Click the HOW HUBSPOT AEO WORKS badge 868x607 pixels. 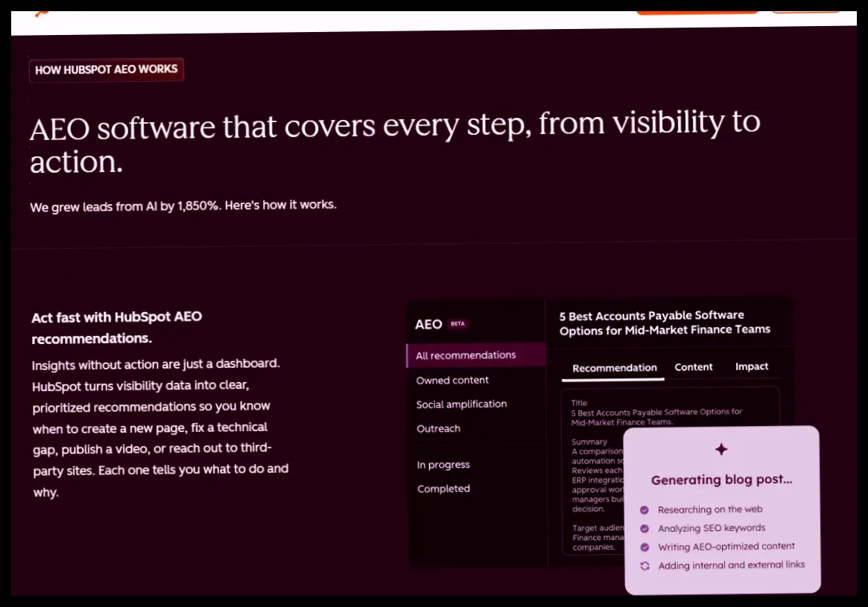click(107, 70)
